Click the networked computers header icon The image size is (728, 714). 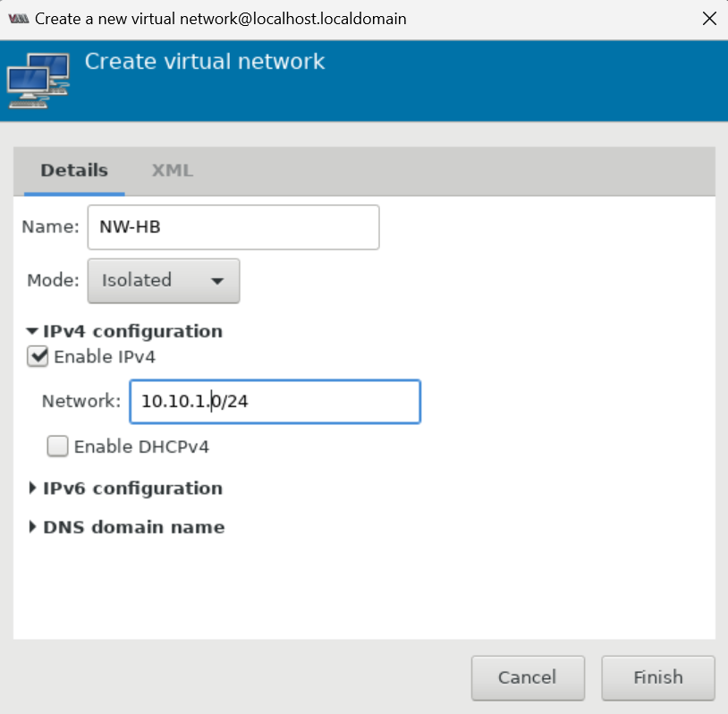click(38, 81)
